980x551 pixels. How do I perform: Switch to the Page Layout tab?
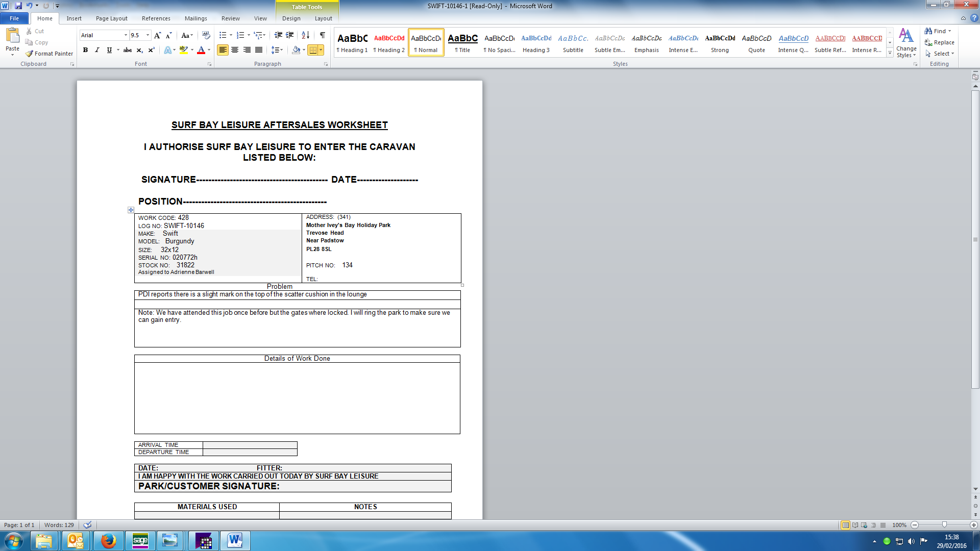[111, 18]
